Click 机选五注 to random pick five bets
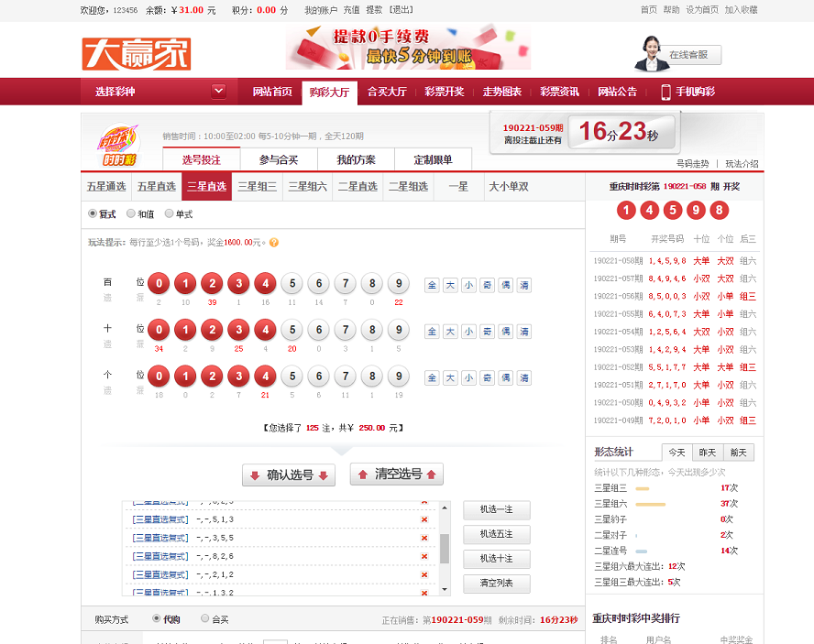 click(x=495, y=534)
